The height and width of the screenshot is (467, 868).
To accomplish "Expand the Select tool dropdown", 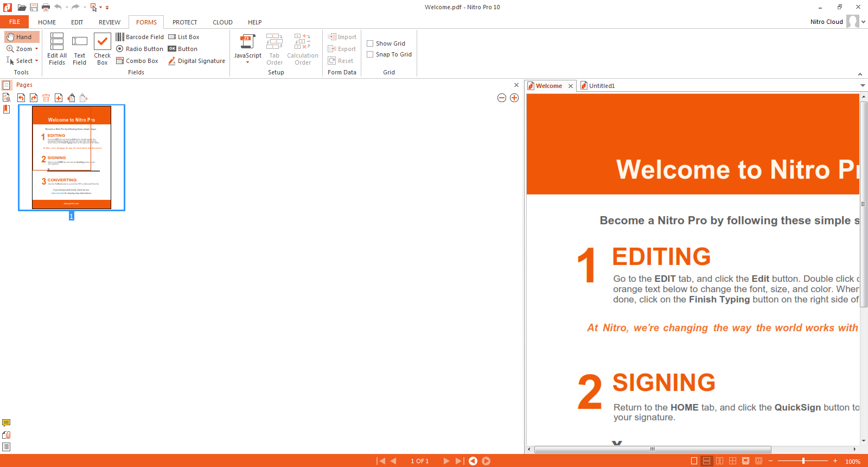I will coord(36,61).
